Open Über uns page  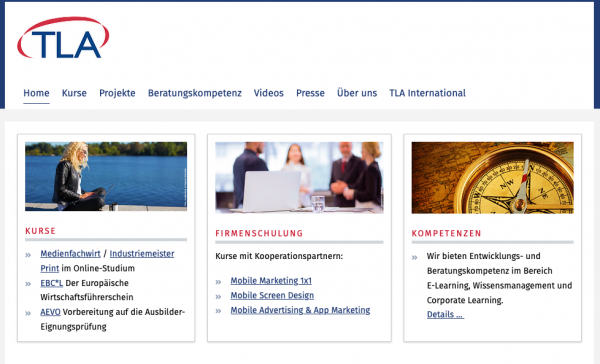pos(357,93)
